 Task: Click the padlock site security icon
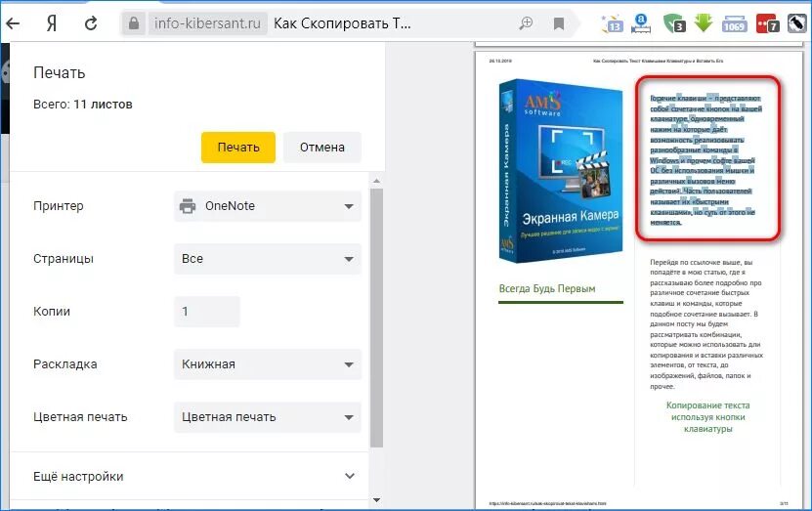point(134,23)
